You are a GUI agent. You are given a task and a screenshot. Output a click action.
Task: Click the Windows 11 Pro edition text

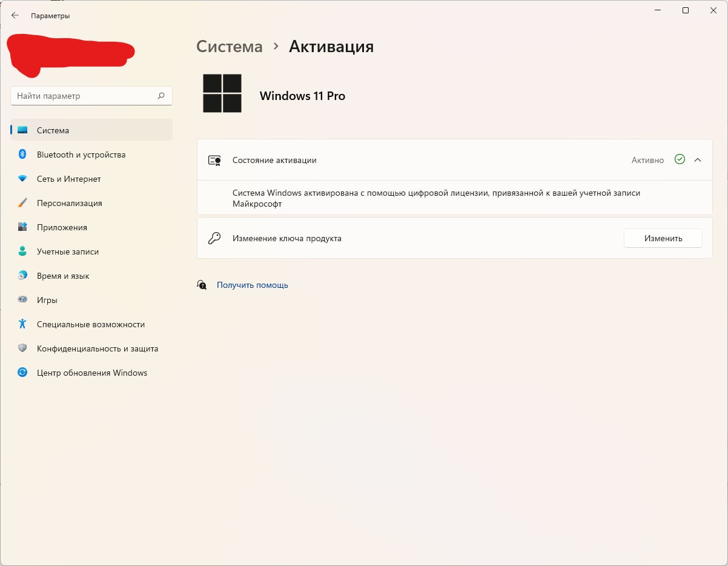(302, 96)
